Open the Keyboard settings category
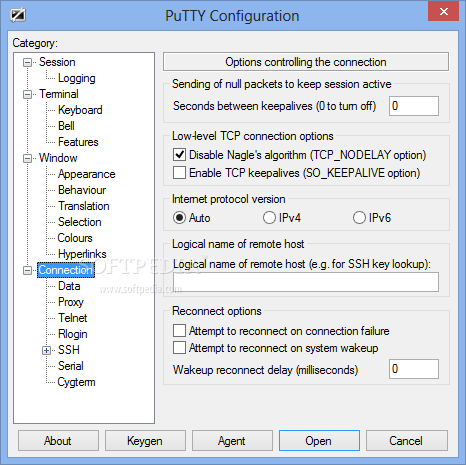 80,110
